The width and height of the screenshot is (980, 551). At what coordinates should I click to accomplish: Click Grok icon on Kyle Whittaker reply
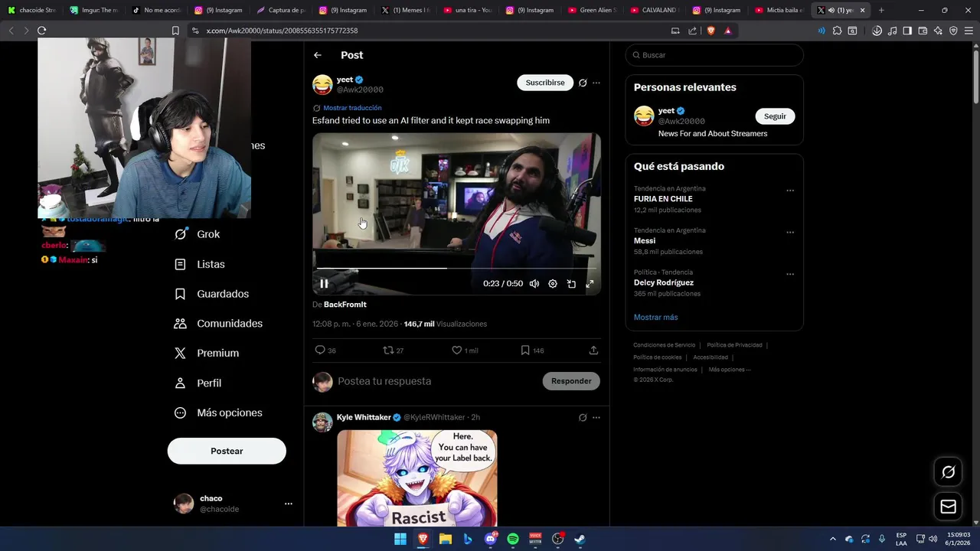coord(583,417)
